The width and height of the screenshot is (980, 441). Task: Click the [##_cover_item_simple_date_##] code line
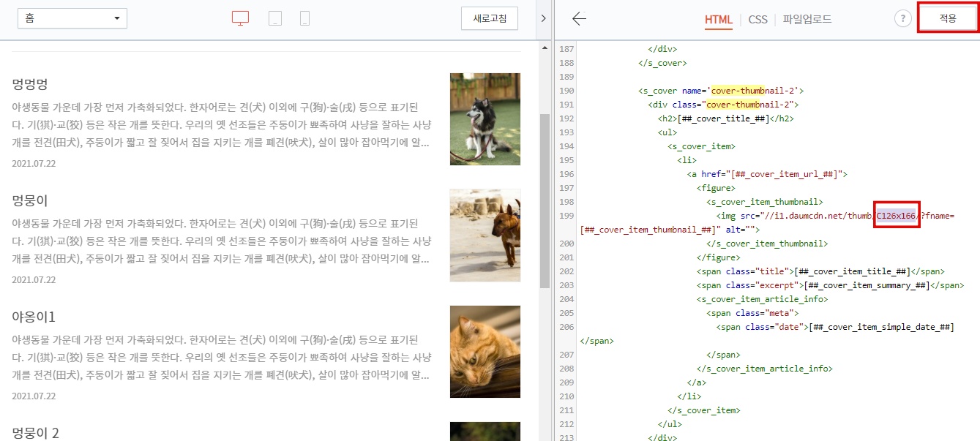835,327
